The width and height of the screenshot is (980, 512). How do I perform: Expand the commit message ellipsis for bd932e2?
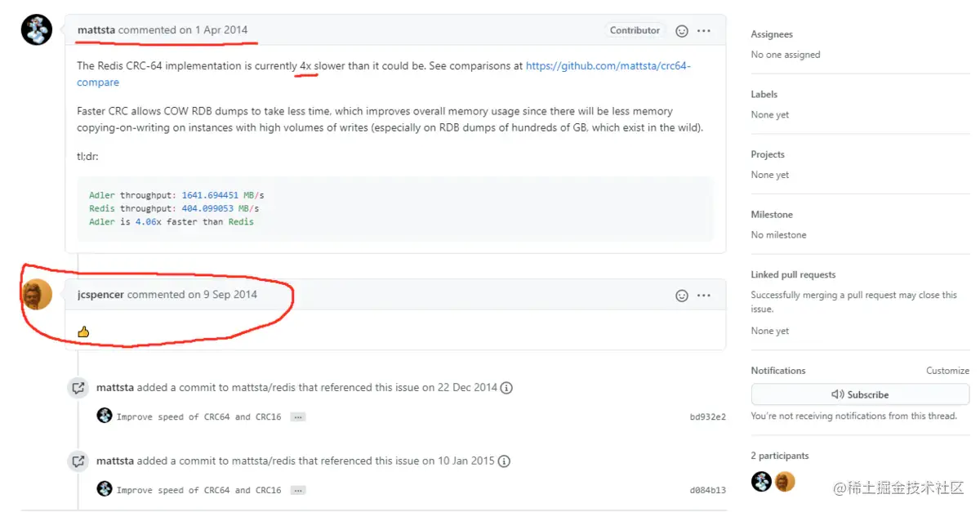click(298, 417)
